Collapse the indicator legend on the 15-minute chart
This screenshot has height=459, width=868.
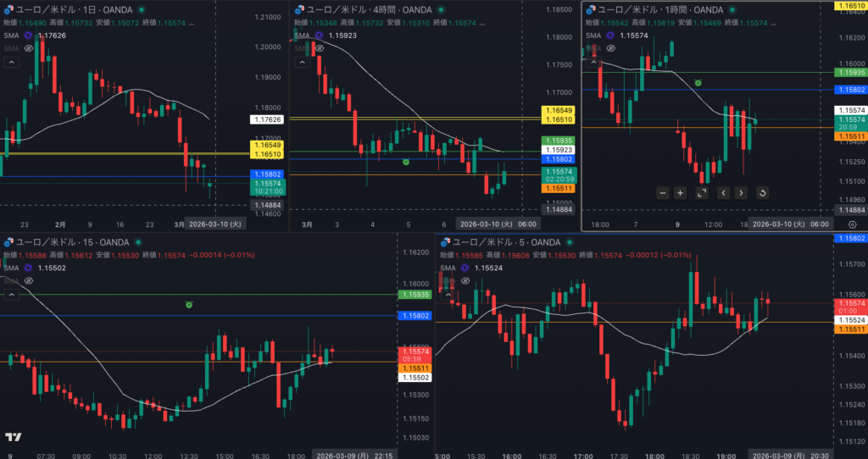(x=11, y=295)
